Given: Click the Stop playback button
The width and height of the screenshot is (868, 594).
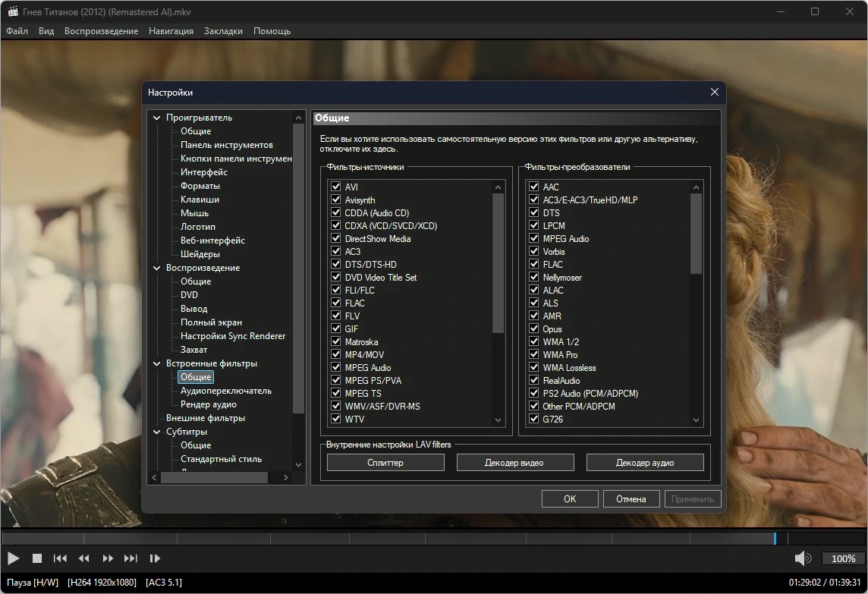Looking at the screenshot, I should coord(37,558).
